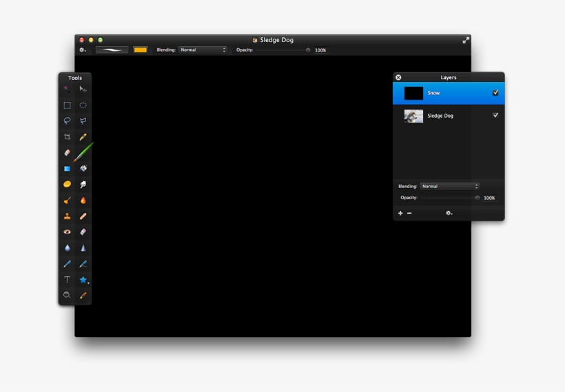This screenshot has width=565, height=392.
Task: Select the Clone Stamp tool
Action: [x=67, y=216]
